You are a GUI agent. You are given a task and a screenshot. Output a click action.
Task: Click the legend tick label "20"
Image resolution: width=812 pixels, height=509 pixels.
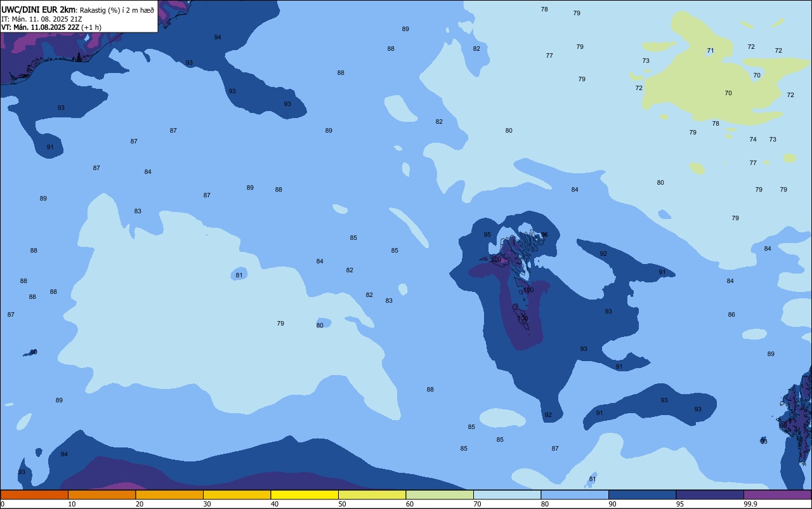pos(140,504)
